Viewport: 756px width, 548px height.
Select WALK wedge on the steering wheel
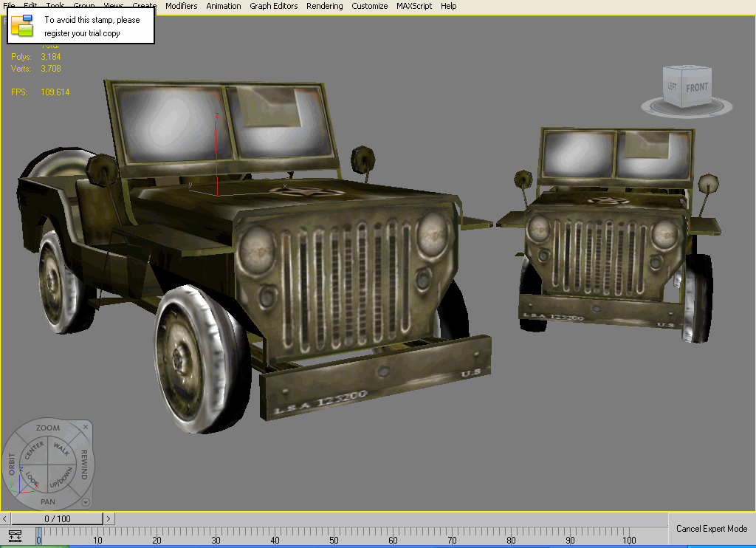click(x=62, y=449)
